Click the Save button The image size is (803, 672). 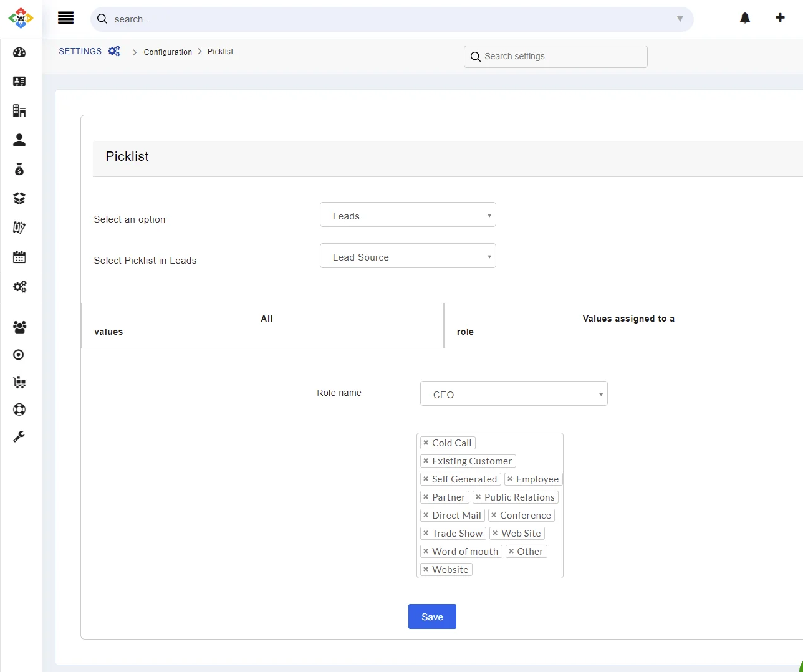431,617
